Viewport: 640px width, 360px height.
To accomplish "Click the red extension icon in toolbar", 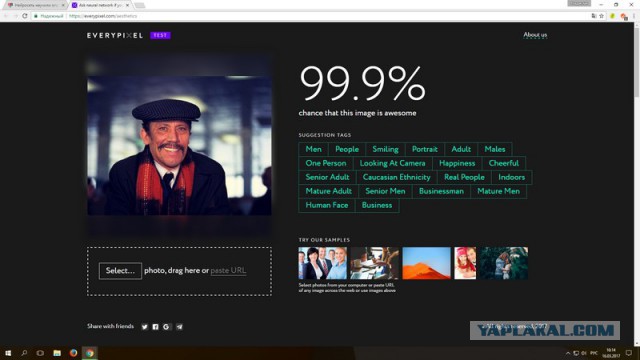I will 623,16.
